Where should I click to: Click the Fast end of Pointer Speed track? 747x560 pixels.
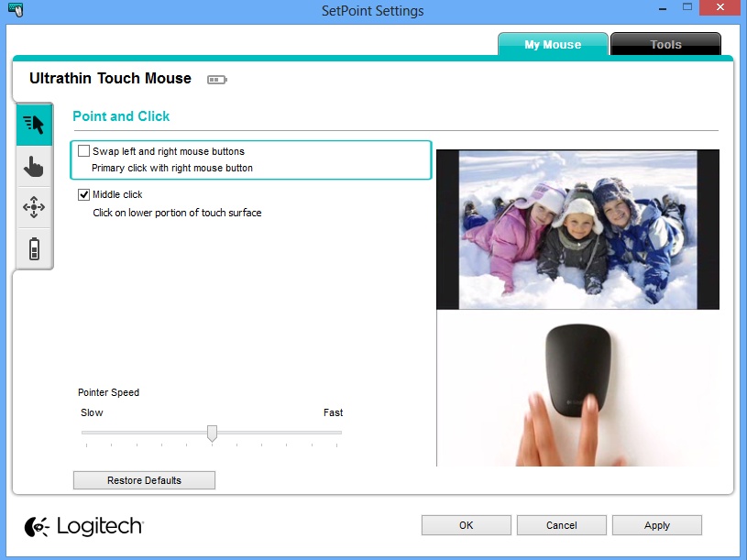pos(336,433)
